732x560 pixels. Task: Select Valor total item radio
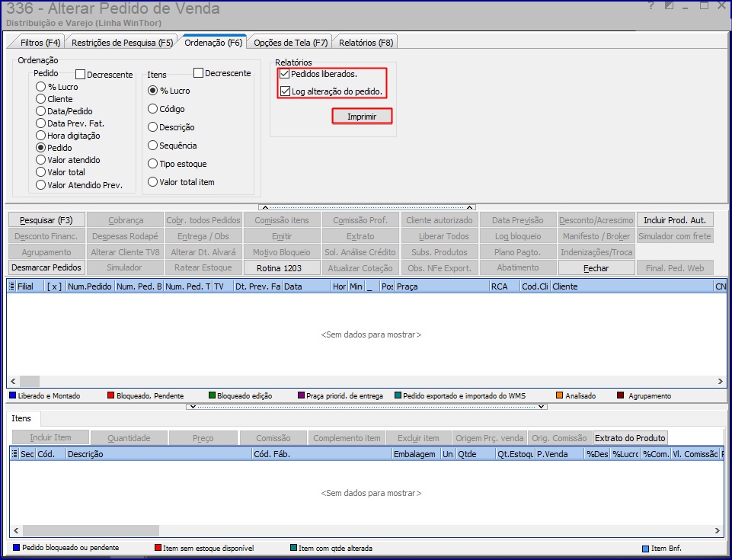pyautogui.click(x=152, y=182)
